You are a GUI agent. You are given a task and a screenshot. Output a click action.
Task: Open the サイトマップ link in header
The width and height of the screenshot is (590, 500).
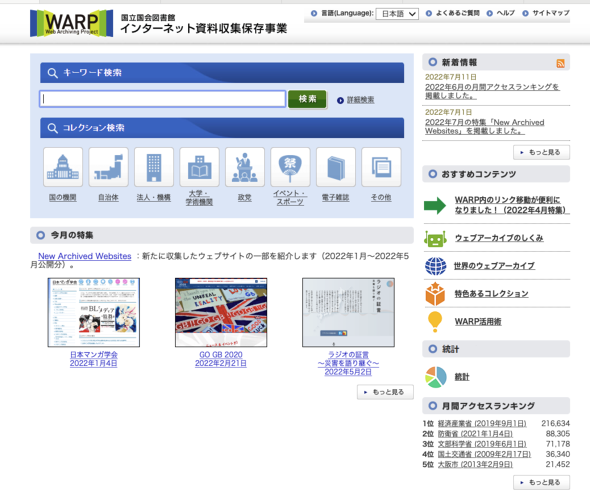550,13
